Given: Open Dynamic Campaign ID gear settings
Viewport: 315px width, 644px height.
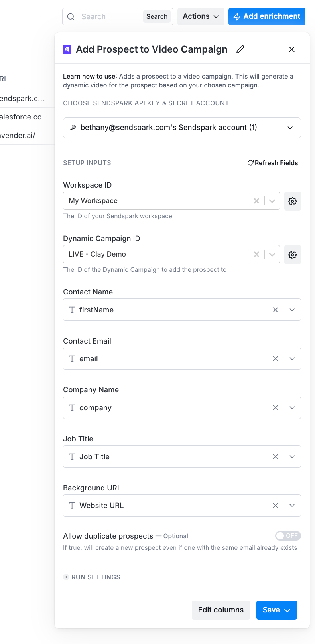Looking at the screenshot, I should 293,255.
